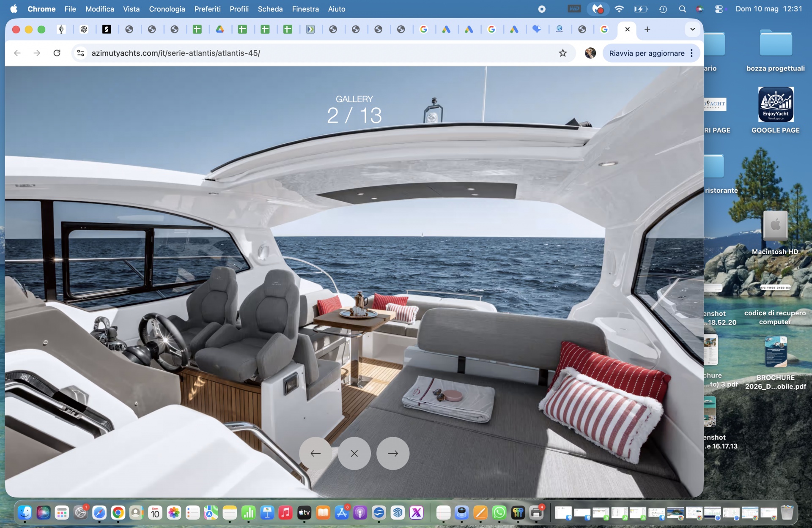Screen dimensions: 812x528
Task: Click Riavvia per aggiornare button
Action: coord(647,53)
